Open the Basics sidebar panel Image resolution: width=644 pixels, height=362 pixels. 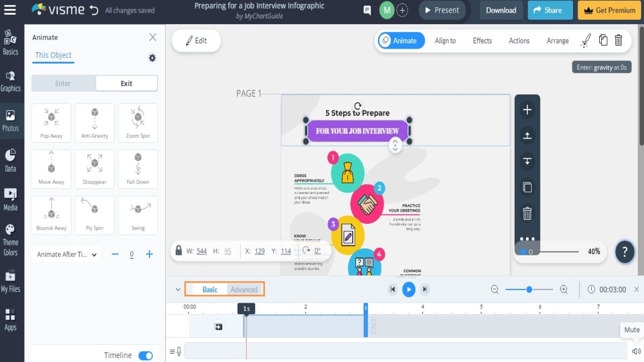pos(11,42)
